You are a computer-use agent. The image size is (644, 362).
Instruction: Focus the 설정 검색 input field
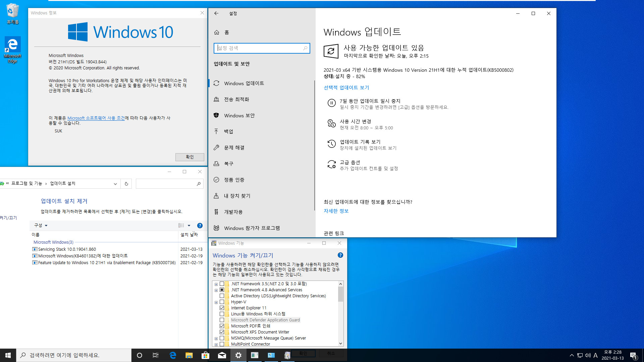tap(262, 48)
